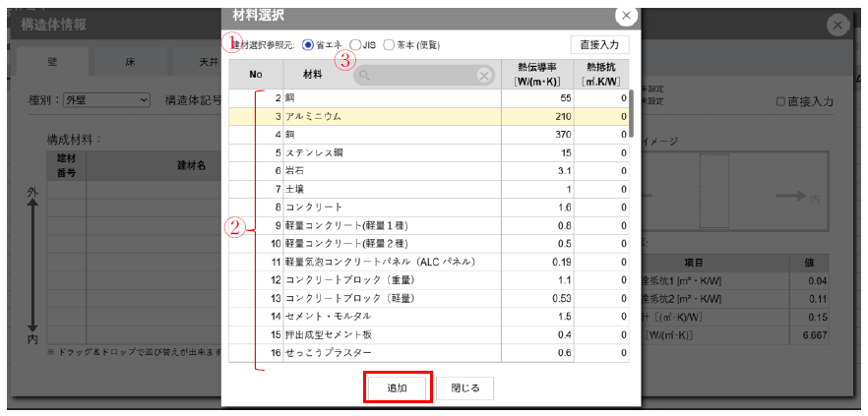Clear the material search field
This screenshot has height=416, width=868.
pos(484,75)
